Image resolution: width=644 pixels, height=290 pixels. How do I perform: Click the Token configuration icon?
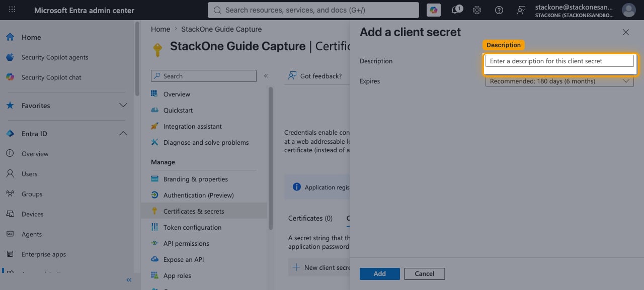click(154, 227)
